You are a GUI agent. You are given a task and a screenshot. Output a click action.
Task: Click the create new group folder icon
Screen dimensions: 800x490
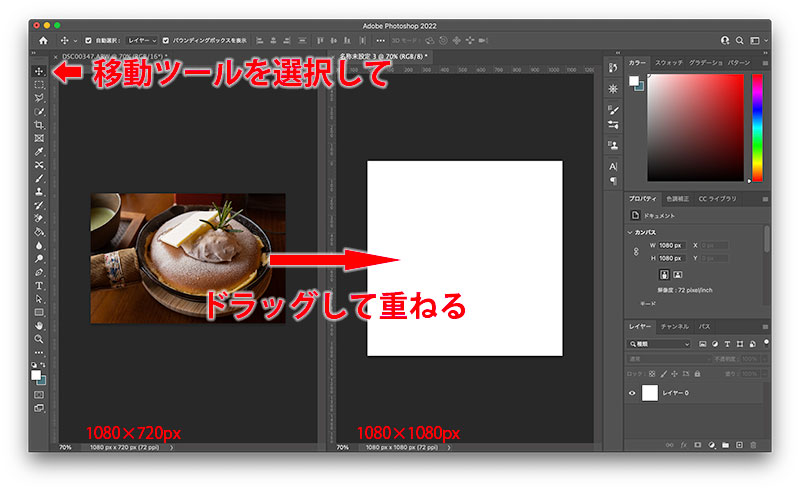(726, 445)
